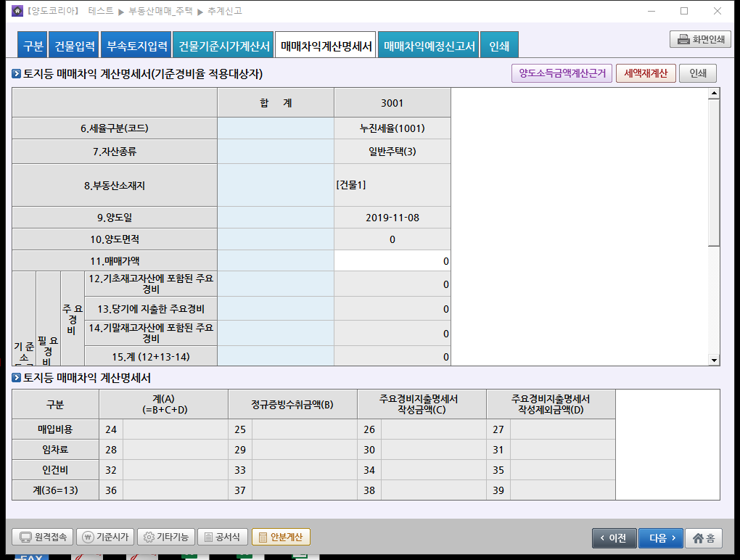Click the 인쇄 button beside 세액재계산
740x560 pixels.
(x=697, y=73)
